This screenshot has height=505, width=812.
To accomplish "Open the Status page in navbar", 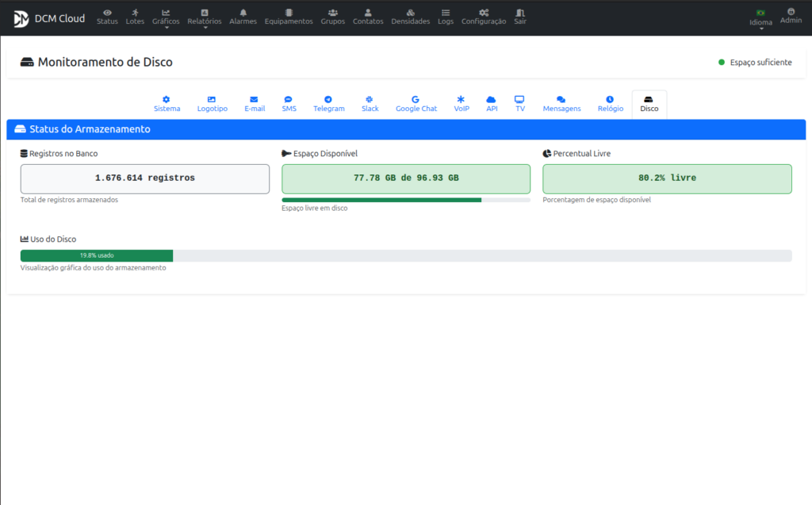I will [x=107, y=17].
